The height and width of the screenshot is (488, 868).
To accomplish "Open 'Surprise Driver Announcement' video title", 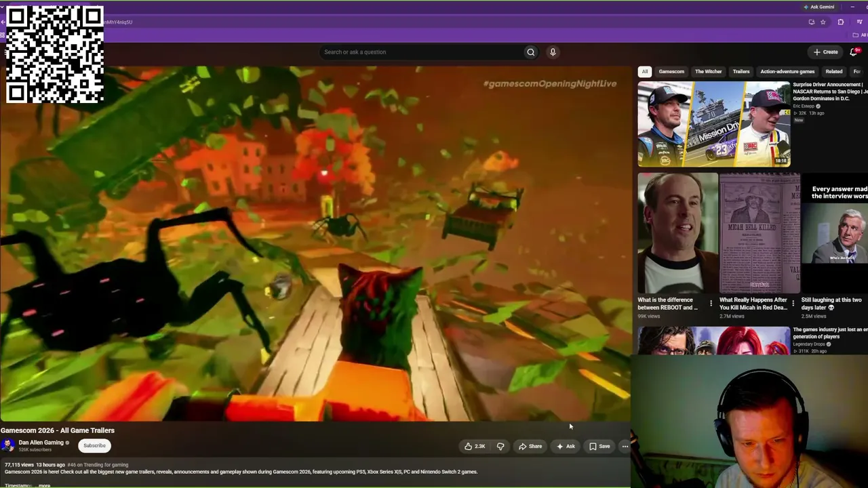I will (830, 91).
